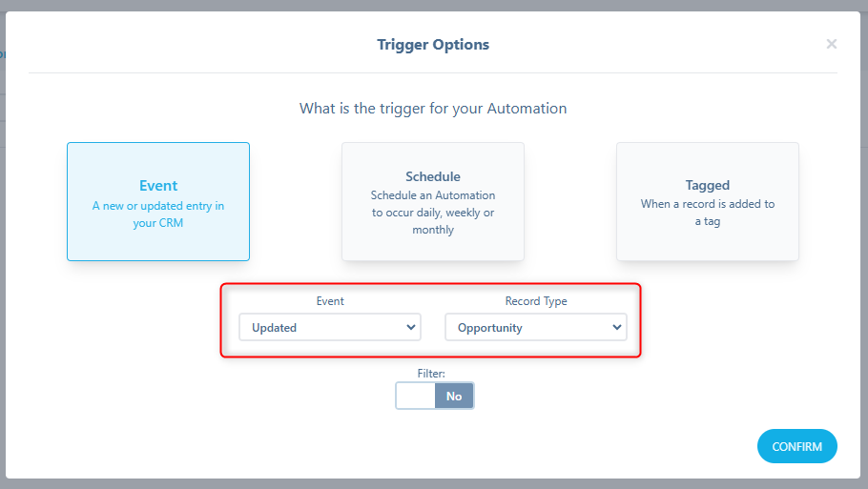Open the Record Type dropdown showing Opportunity
868x489 pixels.
[536, 327]
